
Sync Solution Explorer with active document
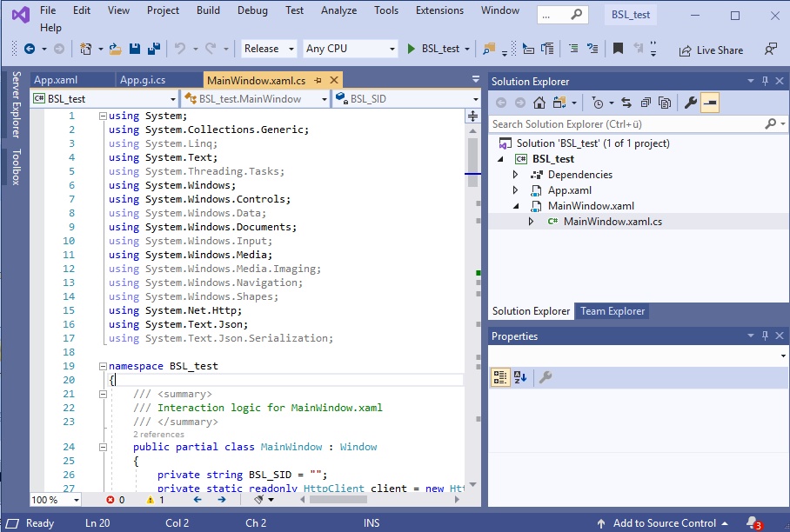[x=626, y=103]
